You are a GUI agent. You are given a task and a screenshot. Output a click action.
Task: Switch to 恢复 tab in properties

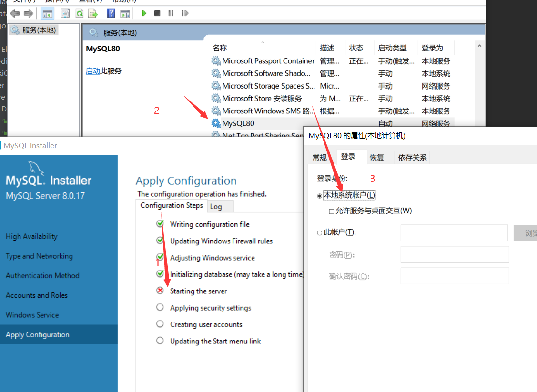point(377,158)
